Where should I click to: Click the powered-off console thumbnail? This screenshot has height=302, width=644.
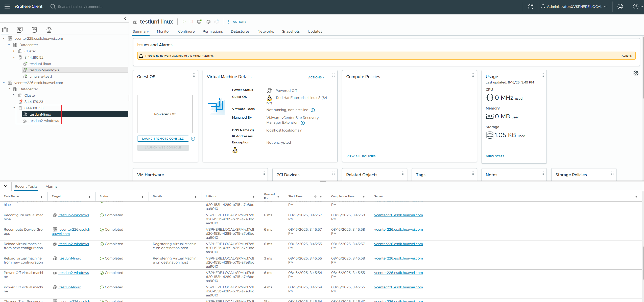tap(165, 114)
